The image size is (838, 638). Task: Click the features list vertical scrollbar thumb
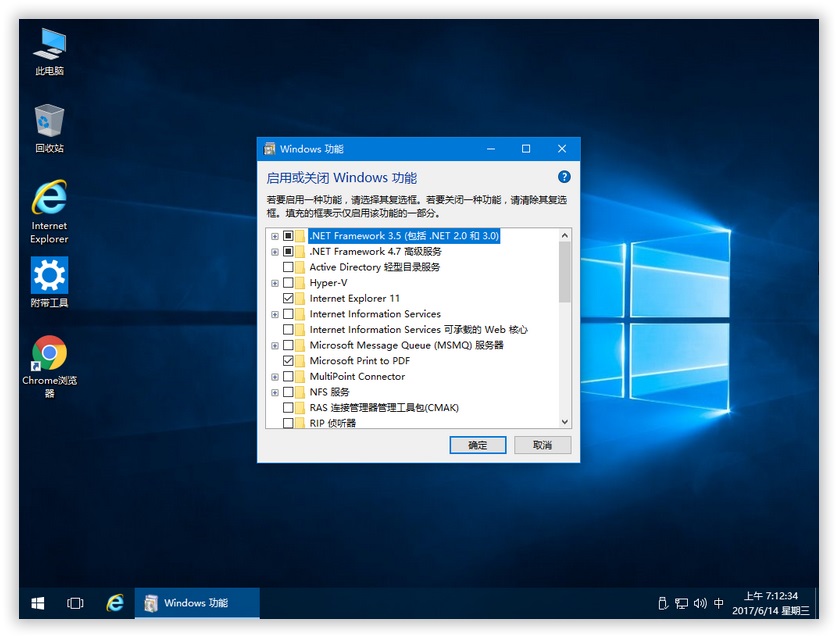point(565,272)
